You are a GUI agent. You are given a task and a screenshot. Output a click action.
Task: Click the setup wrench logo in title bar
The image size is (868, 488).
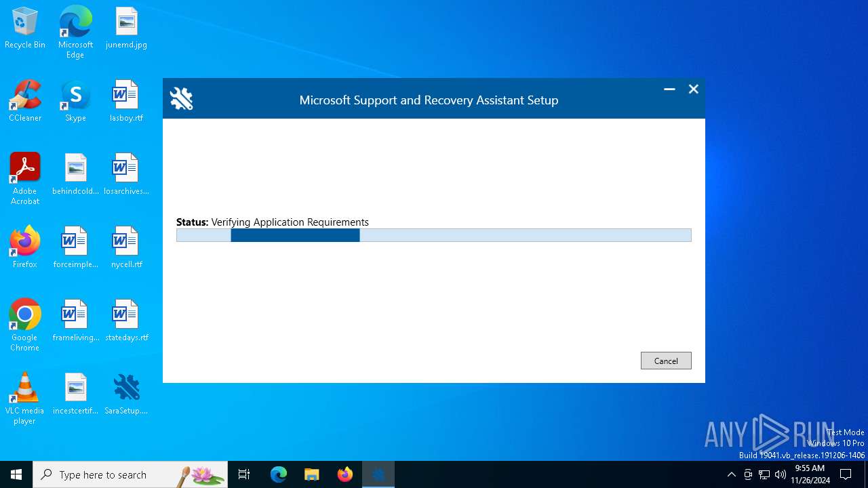[181, 99]
